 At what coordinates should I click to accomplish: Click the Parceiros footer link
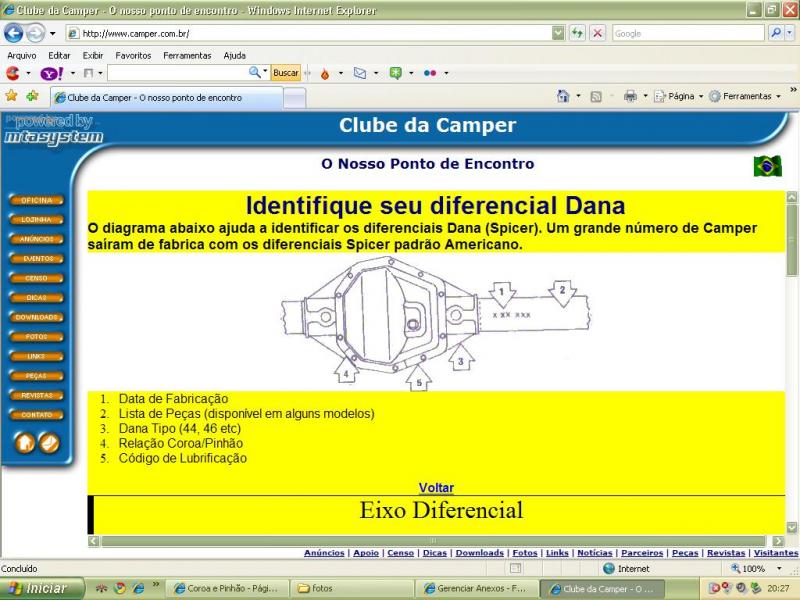click(x=642, y=553)
